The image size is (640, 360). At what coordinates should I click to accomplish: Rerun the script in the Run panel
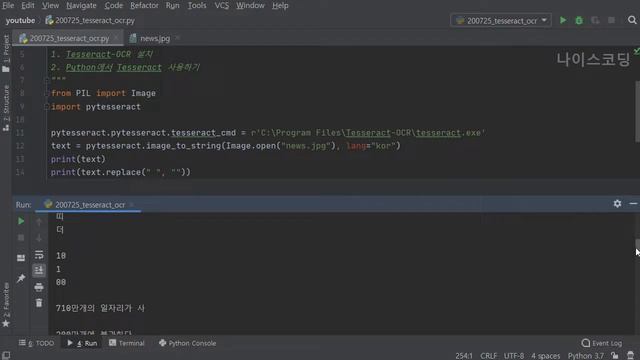21,221
